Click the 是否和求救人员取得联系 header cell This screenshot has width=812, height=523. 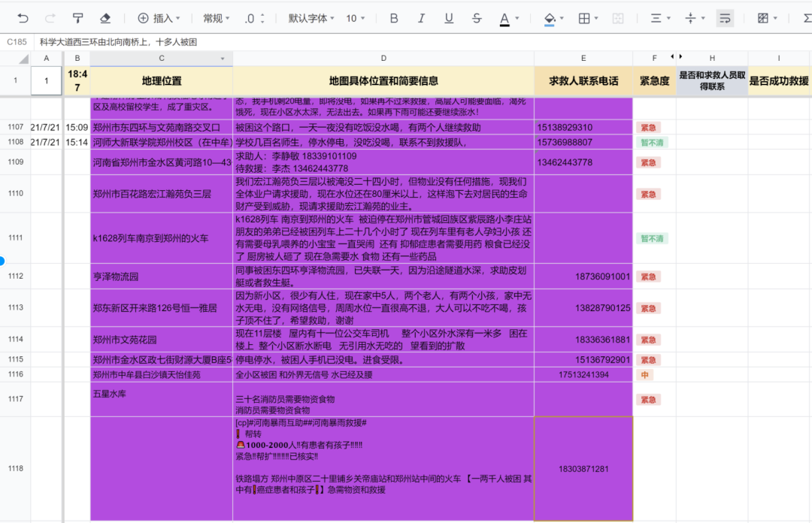click(712, 81)
